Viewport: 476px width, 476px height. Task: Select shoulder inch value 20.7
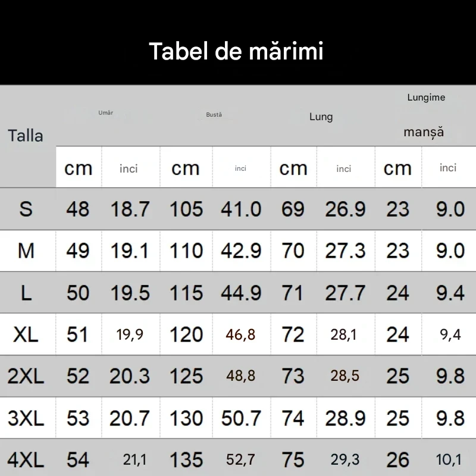pos(129,418)
